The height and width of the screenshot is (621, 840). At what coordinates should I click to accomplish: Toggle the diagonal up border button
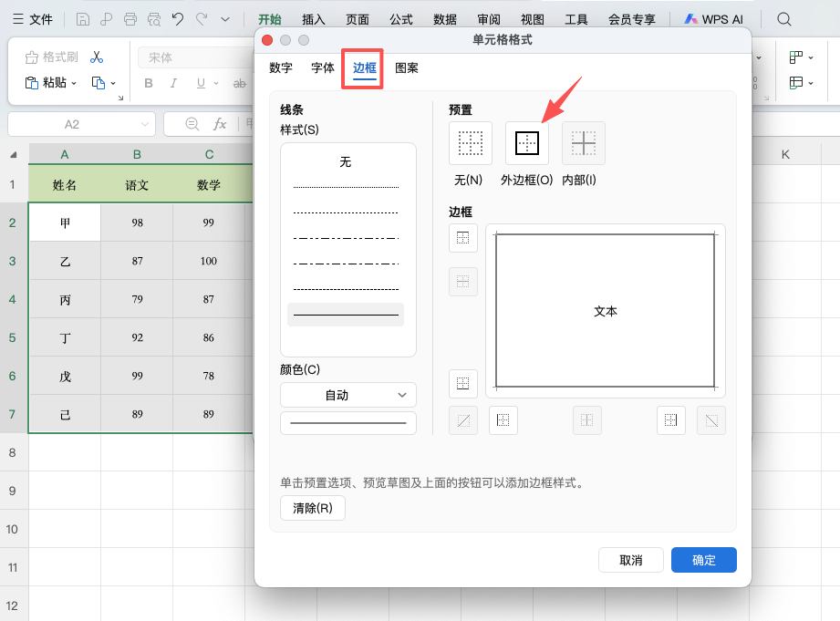click(x=463, y=420)
